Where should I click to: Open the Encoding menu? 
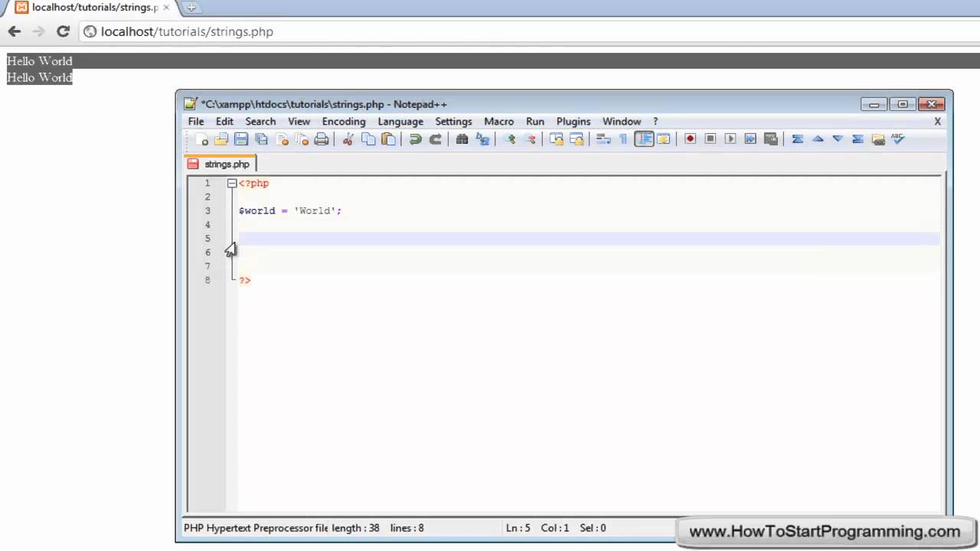[x=344, y=122]
